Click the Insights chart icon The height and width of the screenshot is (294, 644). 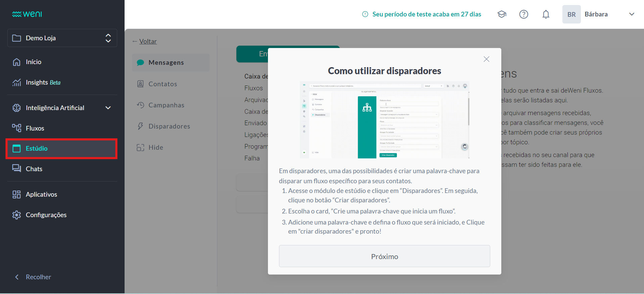16,83
